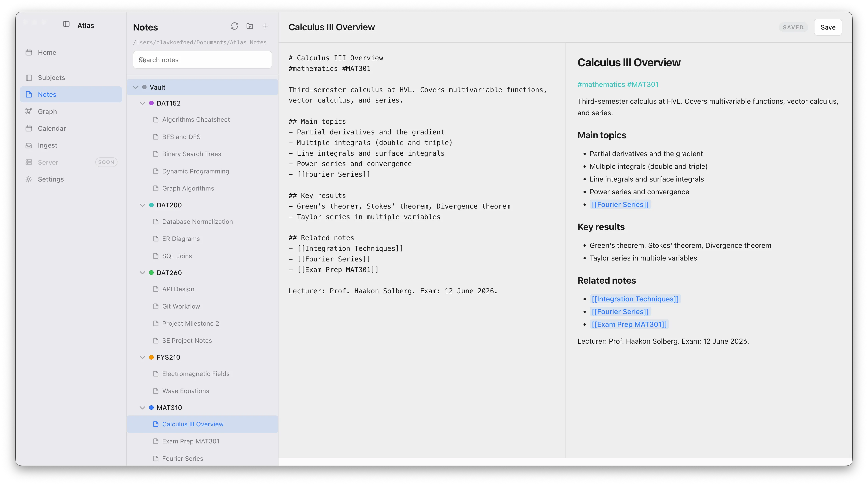Viewport: 868px width, 485px height.
Task: Click the Server item marked SOON
Action: coord(71,162)
